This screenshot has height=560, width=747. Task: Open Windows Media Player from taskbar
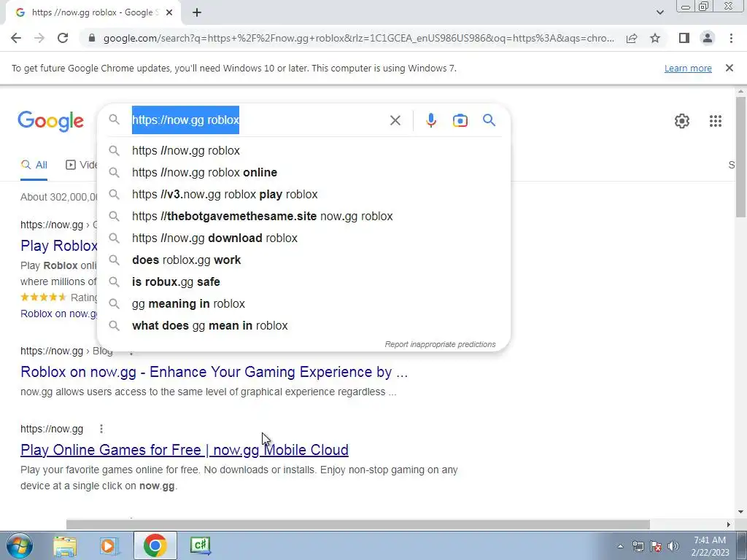(x=108, y=545)
